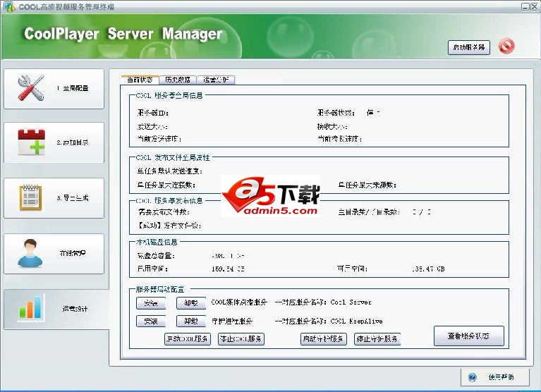Click the 磁盘总容量 label
The image size is (541, 392).
(156, 256)
